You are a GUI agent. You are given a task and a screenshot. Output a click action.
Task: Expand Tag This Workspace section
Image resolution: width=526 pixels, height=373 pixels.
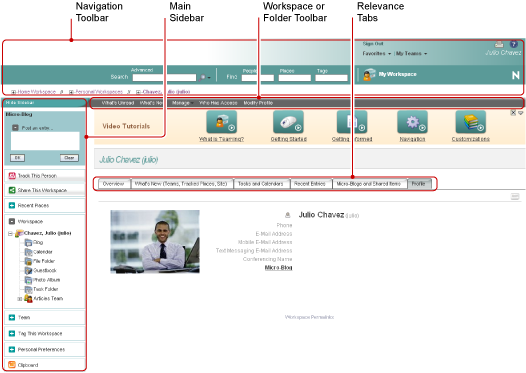coord(12,333)
